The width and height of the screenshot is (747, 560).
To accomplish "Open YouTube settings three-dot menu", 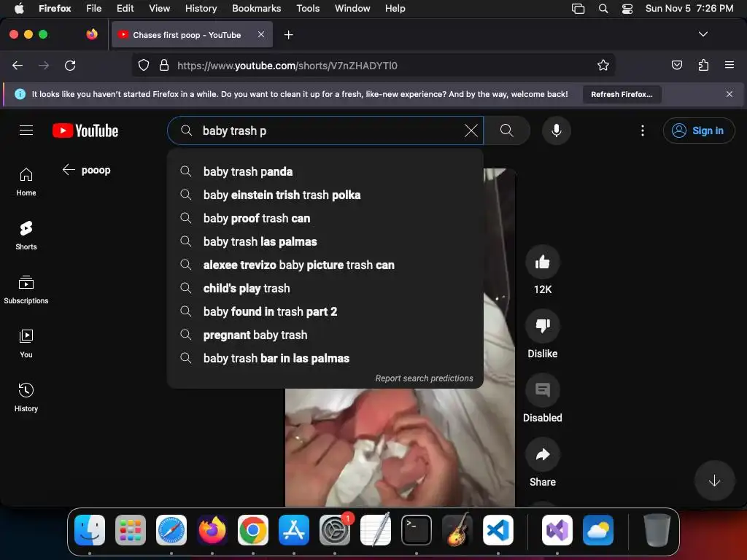I will tap(642, 131).
